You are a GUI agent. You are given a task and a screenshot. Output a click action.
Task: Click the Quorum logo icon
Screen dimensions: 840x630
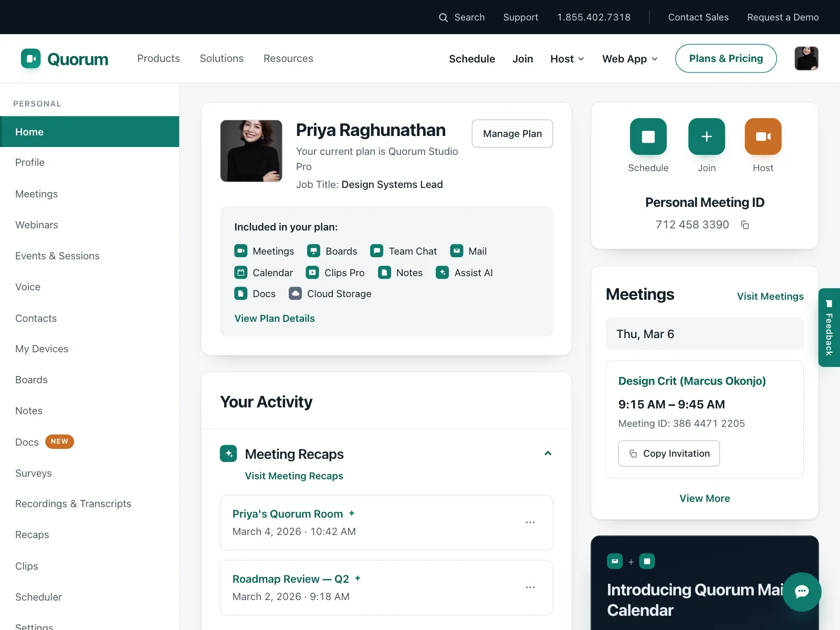(31, 58)
